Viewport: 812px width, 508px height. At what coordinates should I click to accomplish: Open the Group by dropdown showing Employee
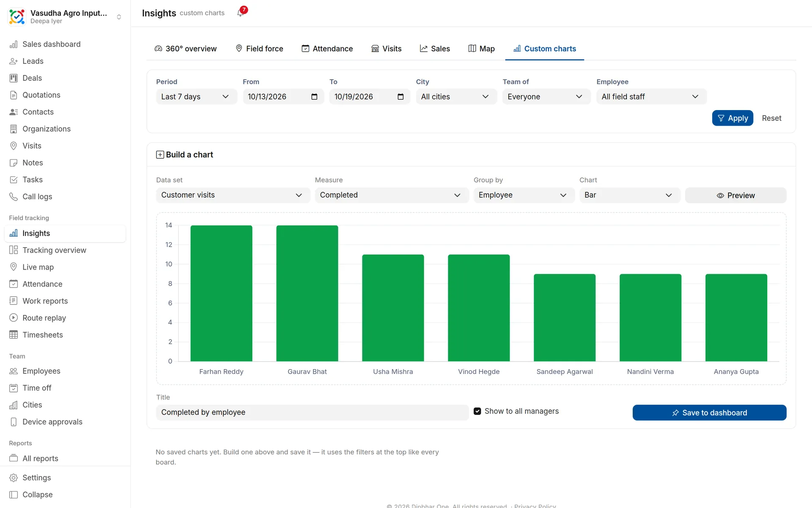pyautogui.click(x=524, y=195)
